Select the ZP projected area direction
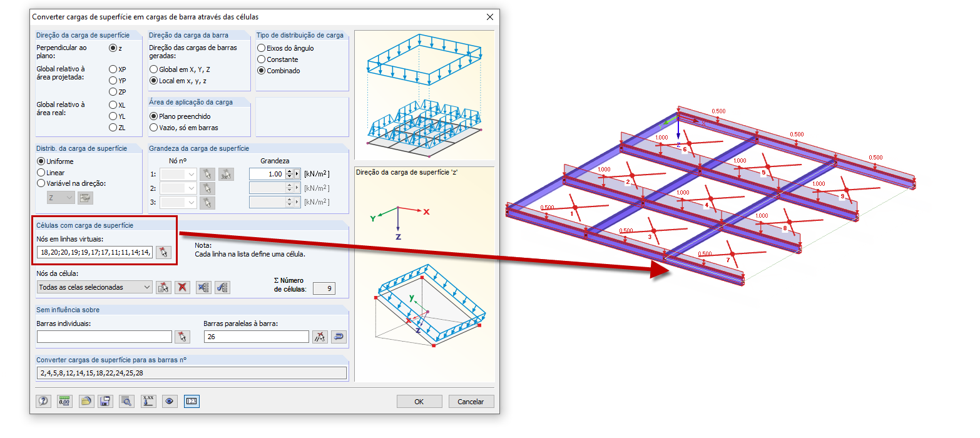This screenshot has height=438, width=980. [113, 91]
